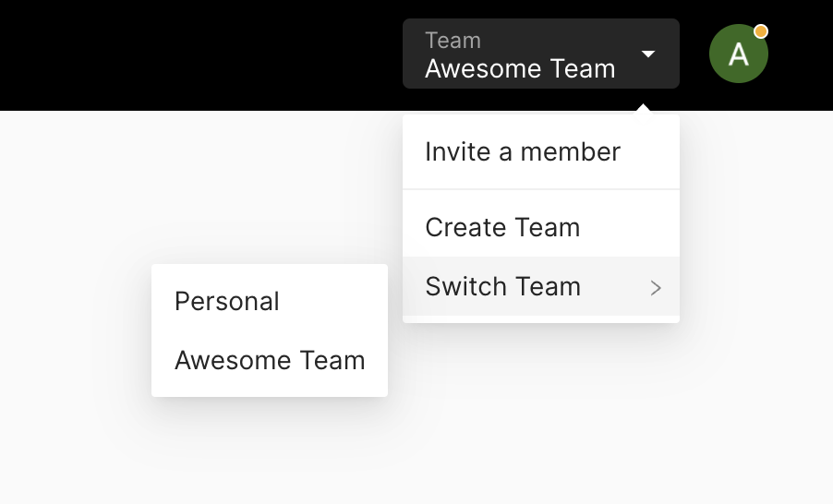Pick the Personal option from team list
Screen dimensions: 833x504
(270, 301)
